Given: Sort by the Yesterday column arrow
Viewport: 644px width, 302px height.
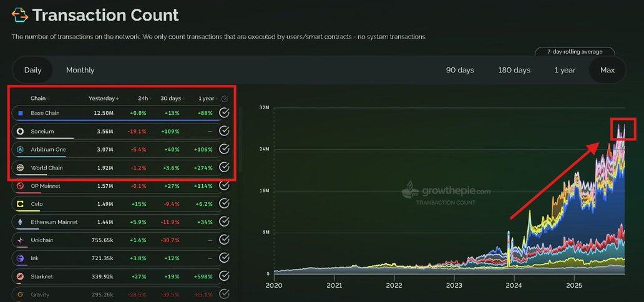Looking at the screenshot, I should pyautogui.click(x=104, y=99).
